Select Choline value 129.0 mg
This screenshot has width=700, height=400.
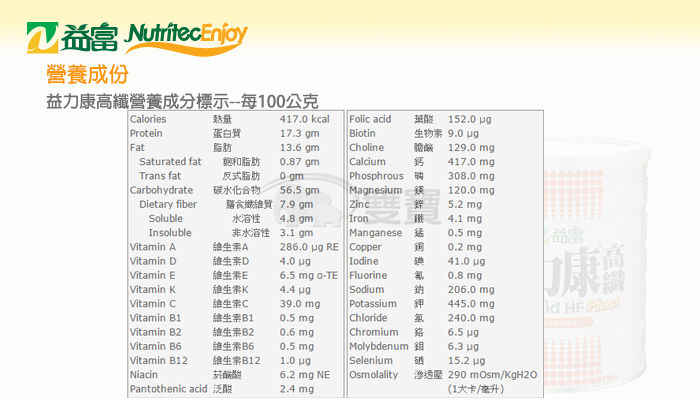pyautogui.click(x=471, y=148)
